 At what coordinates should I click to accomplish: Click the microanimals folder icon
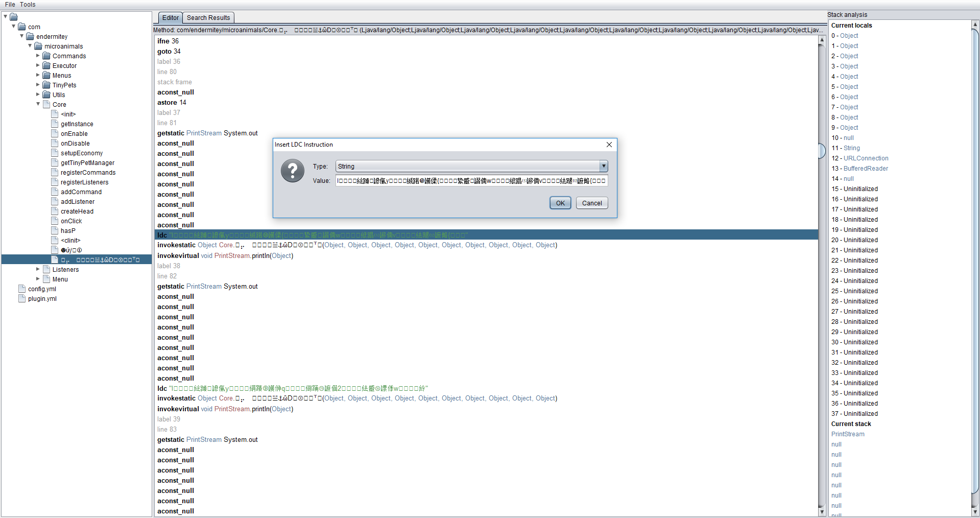[38, 46]
